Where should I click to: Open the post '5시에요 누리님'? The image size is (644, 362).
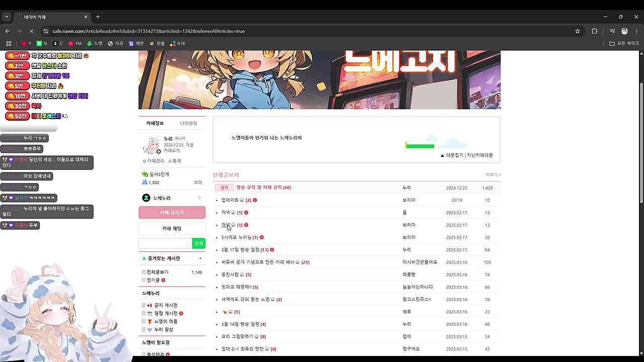pyautogui.click(x=236, y=237)
